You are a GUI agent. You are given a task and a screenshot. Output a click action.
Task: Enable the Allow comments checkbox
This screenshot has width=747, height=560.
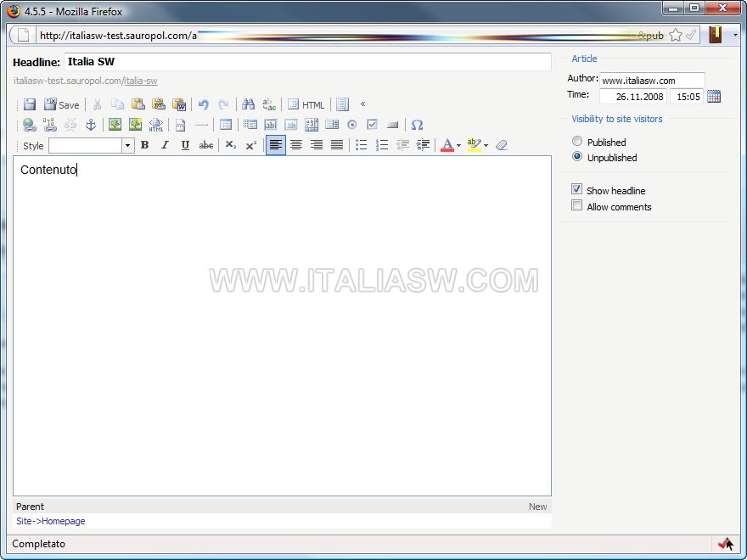tap(577, 206)
